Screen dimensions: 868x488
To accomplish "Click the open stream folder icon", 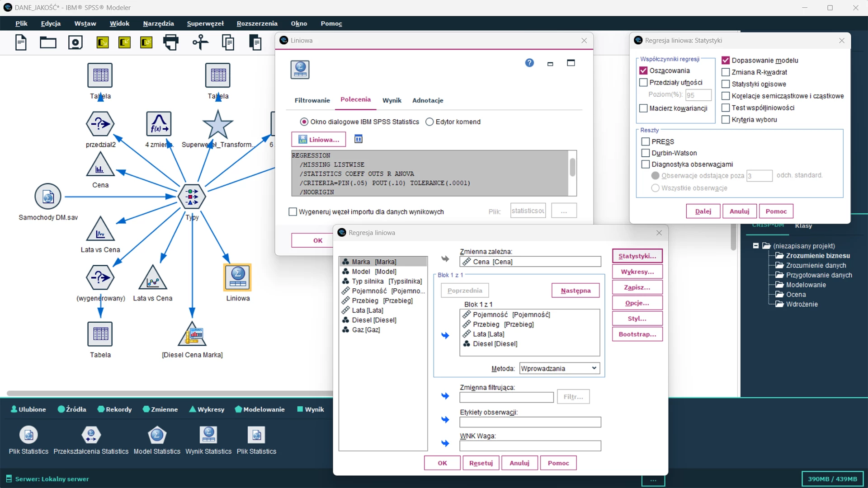I will pyautogui.click(x=48, y=42).
